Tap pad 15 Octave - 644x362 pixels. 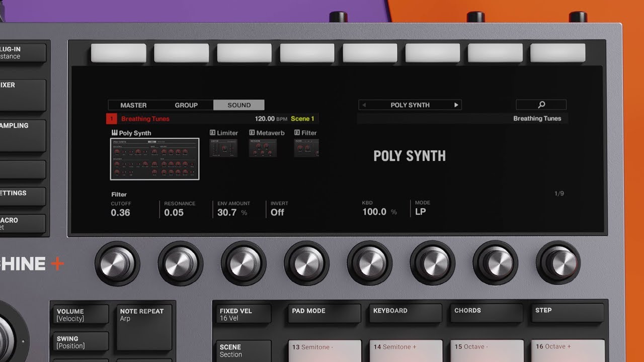(x=487, y=350)
